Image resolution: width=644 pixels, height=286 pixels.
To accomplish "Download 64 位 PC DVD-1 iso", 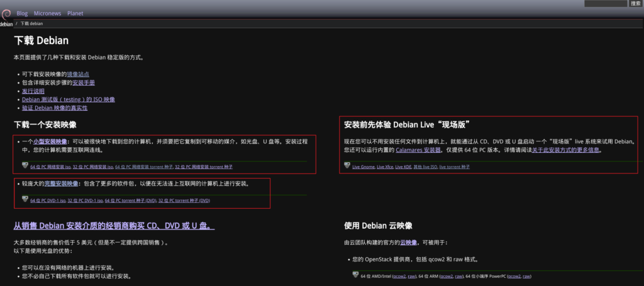I will pos(48,201).
